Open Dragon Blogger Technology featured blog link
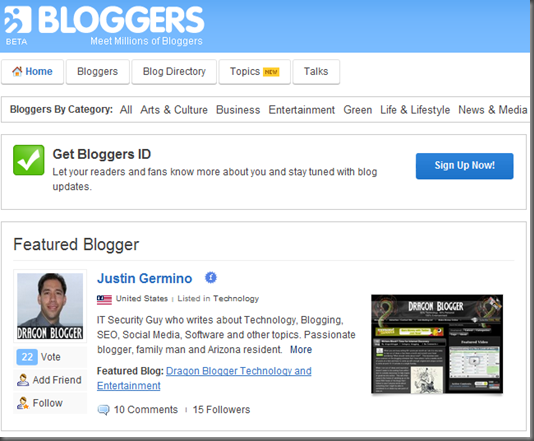Viewport: 534px width, 441px height. point(204,378)
